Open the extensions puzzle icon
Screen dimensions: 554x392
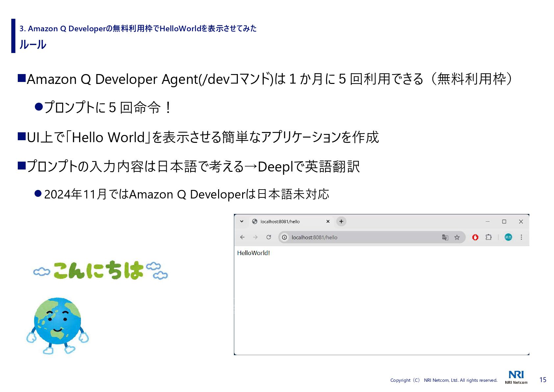click(489, 237)
